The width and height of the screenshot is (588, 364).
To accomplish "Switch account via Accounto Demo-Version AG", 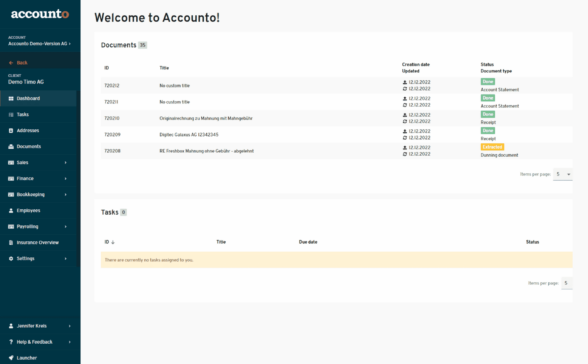I will pos(39,44).
